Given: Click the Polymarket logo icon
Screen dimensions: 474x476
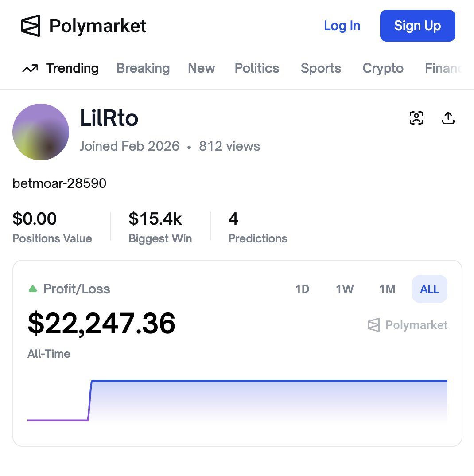Looking at the screenshot, I should point(31,26).
